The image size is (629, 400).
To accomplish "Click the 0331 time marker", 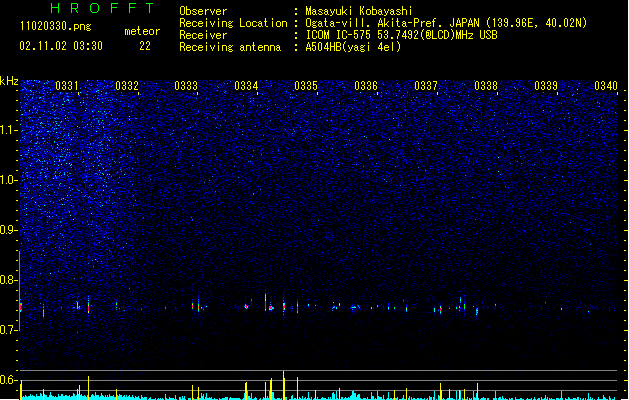I will tap(67, 86).
